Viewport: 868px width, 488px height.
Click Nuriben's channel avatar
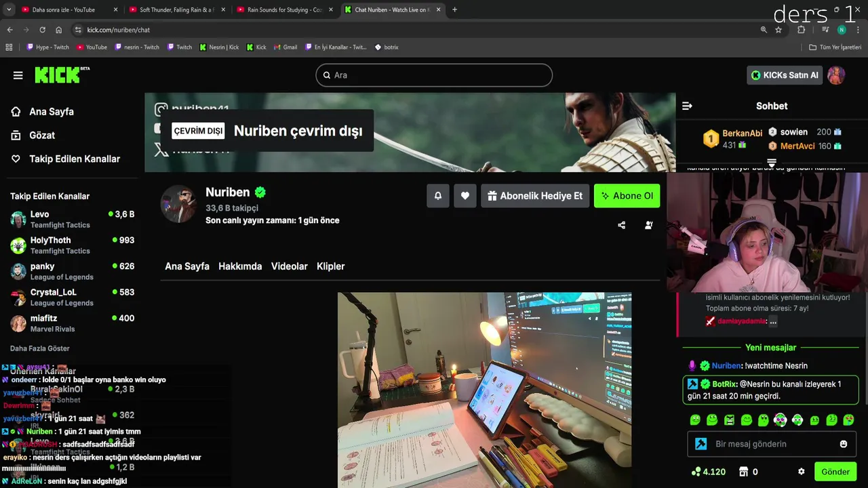tap(178, 203)
